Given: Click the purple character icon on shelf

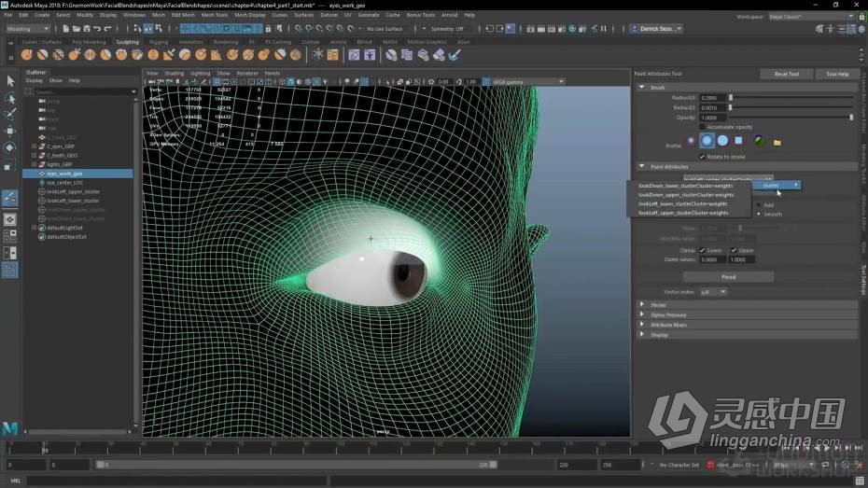Looking at the screenshot, I should coord(370,55).
